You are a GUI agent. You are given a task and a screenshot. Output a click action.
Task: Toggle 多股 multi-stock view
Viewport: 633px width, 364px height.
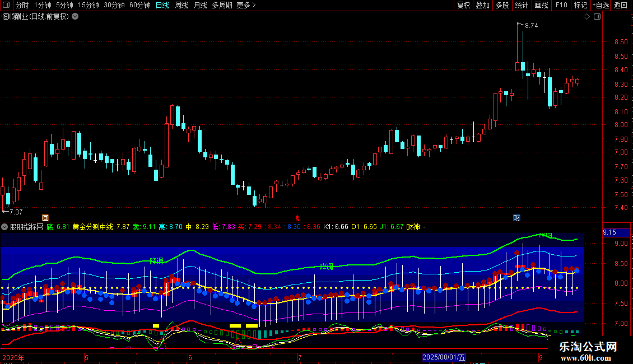tap(502, 5)
